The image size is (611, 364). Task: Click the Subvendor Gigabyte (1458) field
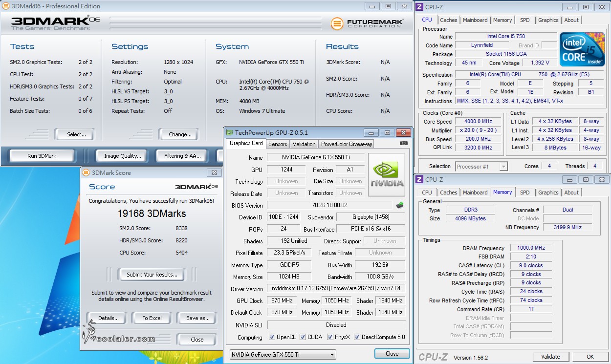[371, 217]
